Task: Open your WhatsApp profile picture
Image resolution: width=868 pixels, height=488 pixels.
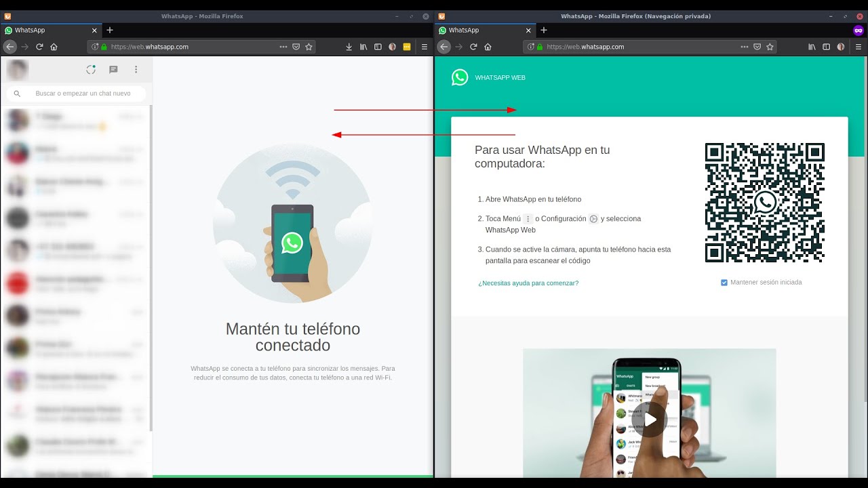Action: (18, 69)
